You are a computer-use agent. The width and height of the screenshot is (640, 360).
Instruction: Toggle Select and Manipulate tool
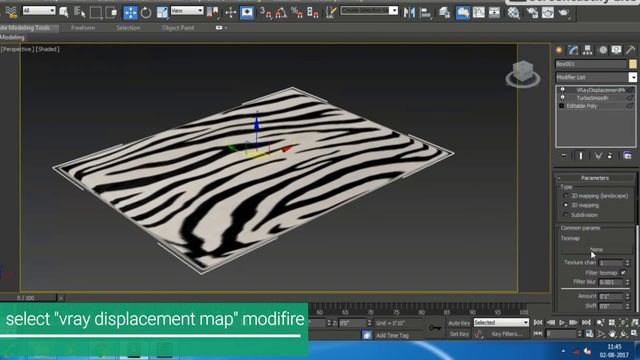click(230, 13)
